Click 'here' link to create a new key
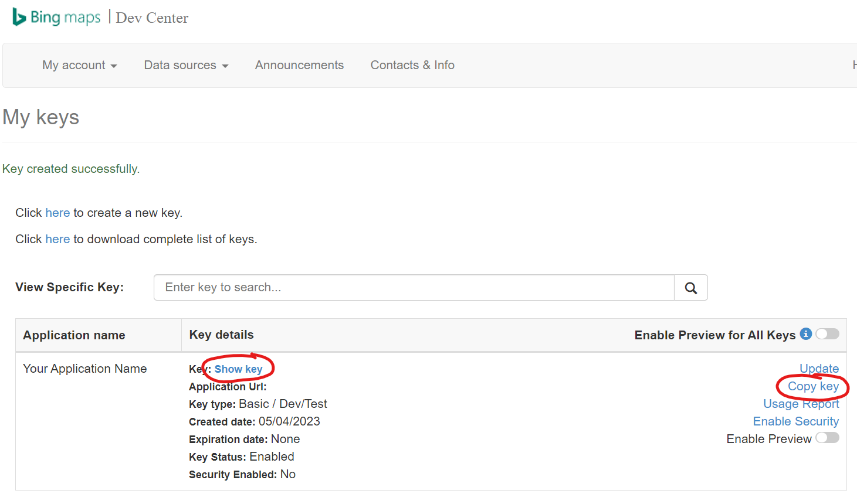The width and height of the screenshot is (857, 504). coord(57,213)
